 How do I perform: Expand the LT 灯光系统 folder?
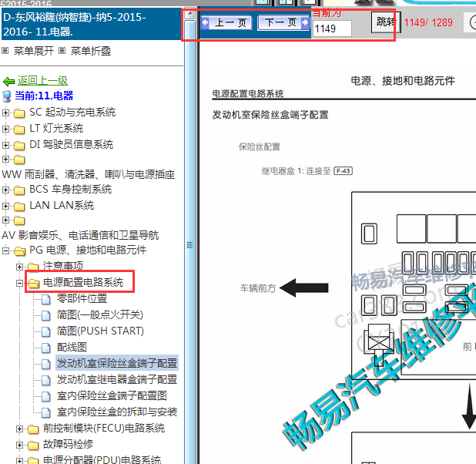5,129
